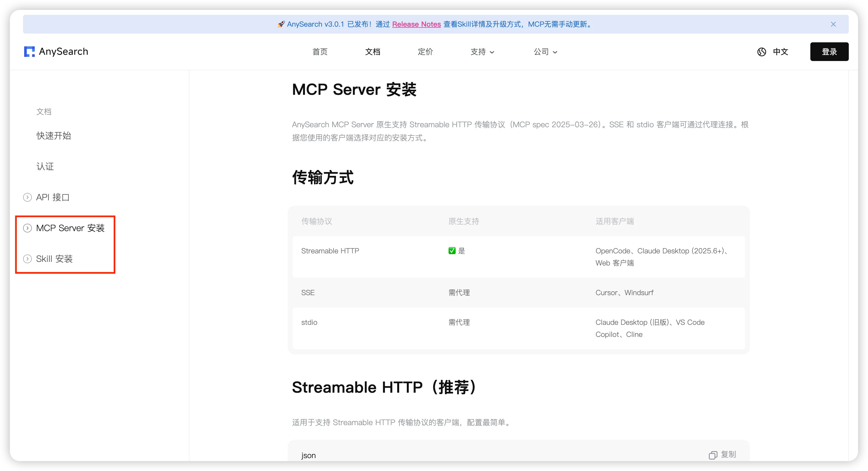Viewport: 868px width, 471px height.
Task: Click the Cursor、Windsurf cell
Action: pos(625,292)
